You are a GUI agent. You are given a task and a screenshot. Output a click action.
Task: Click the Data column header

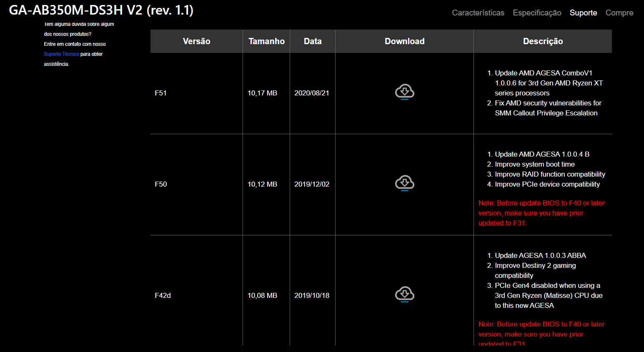tap(313, 41)
